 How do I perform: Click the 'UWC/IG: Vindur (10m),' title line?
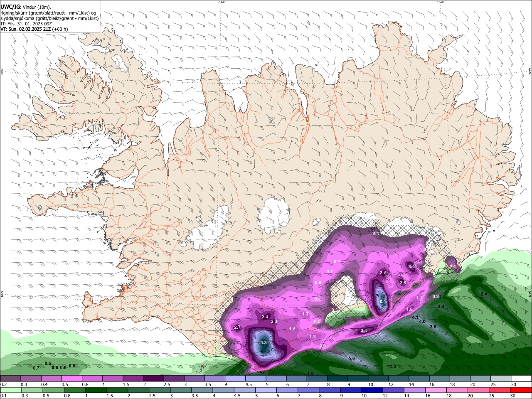click(26, 7)
